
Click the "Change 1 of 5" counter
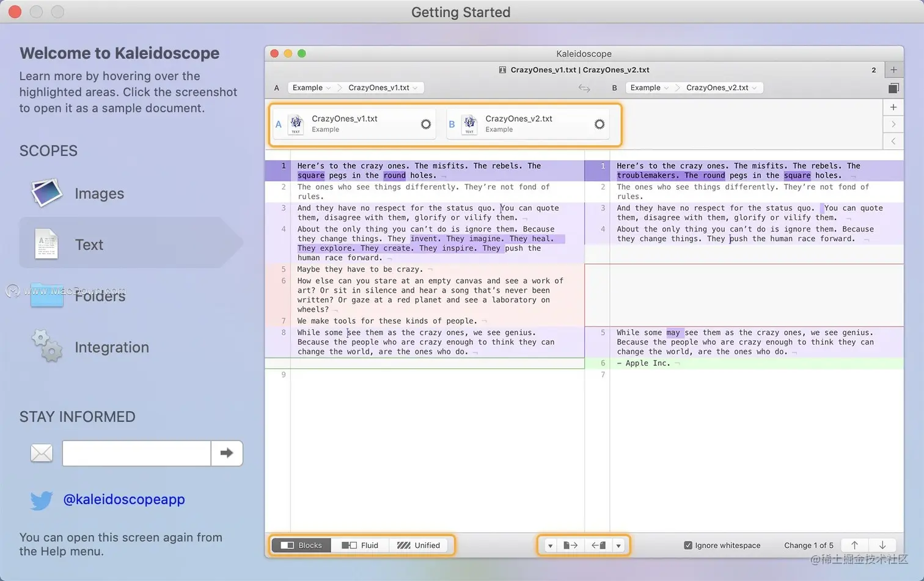pyautogui.click(x=809, y=546)
